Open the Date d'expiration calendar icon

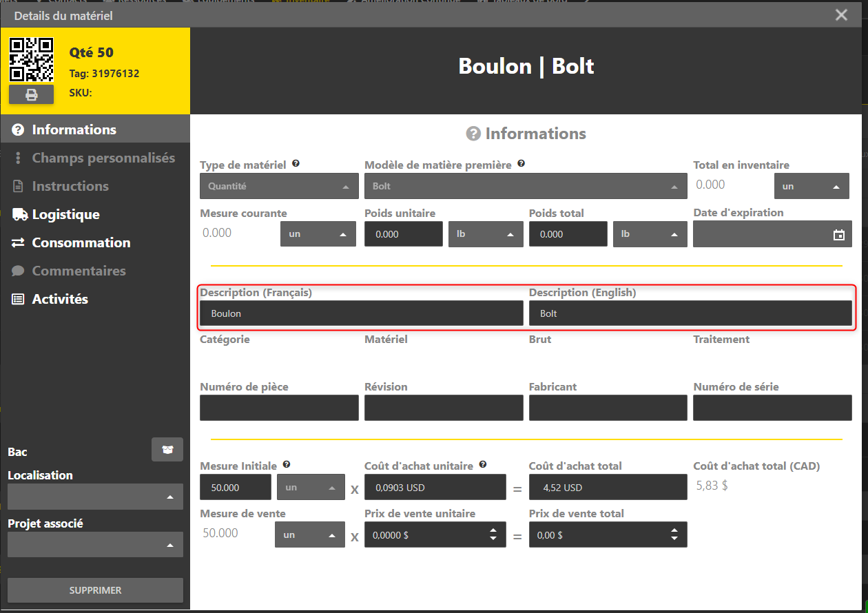point(839,235)
